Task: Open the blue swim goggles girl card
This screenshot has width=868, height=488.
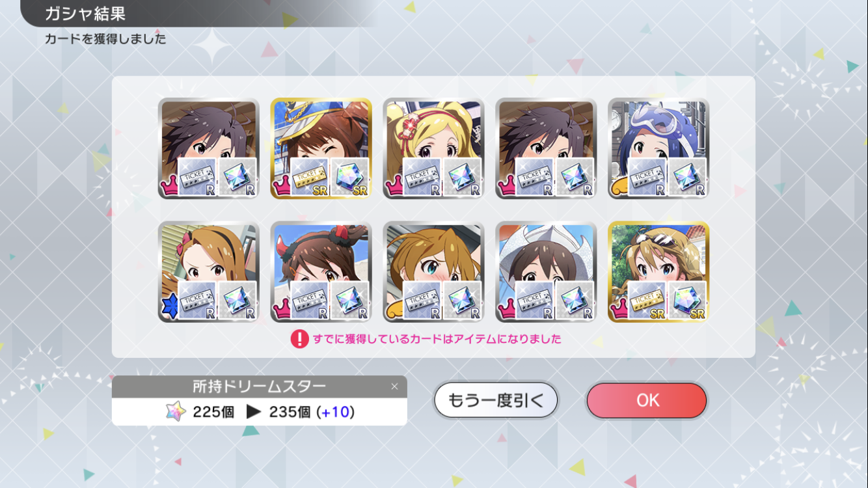Action: click(x=658, y=148)
